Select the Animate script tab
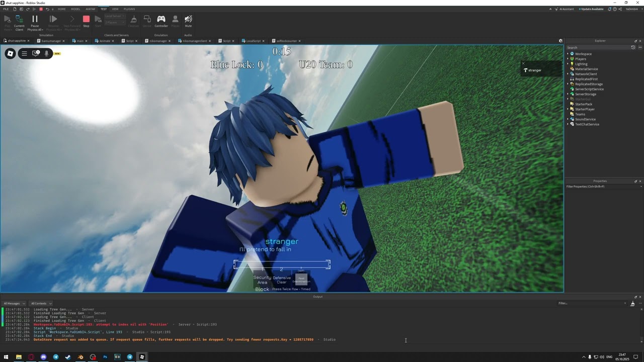Viewport: 644px width, 362px height. pyautogui.click(x=105, y=41)
